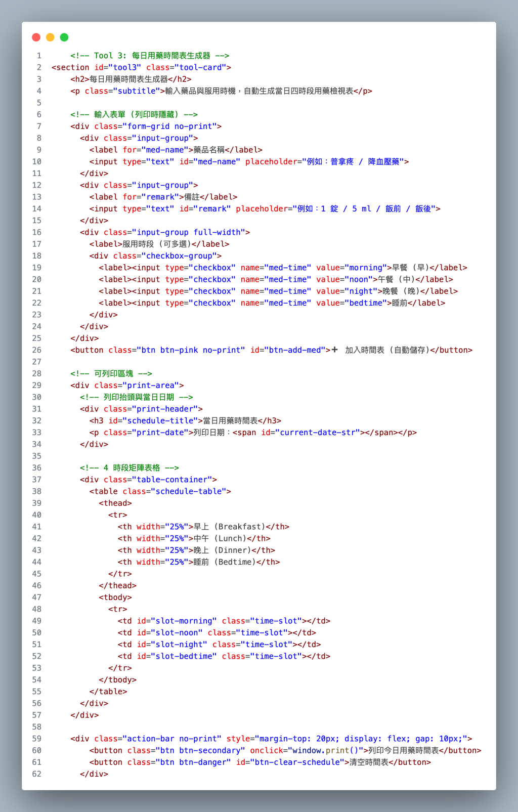Click the onclick value "window.print()"
The width and height of the screenshot is (518, 812).
(326, 750)
